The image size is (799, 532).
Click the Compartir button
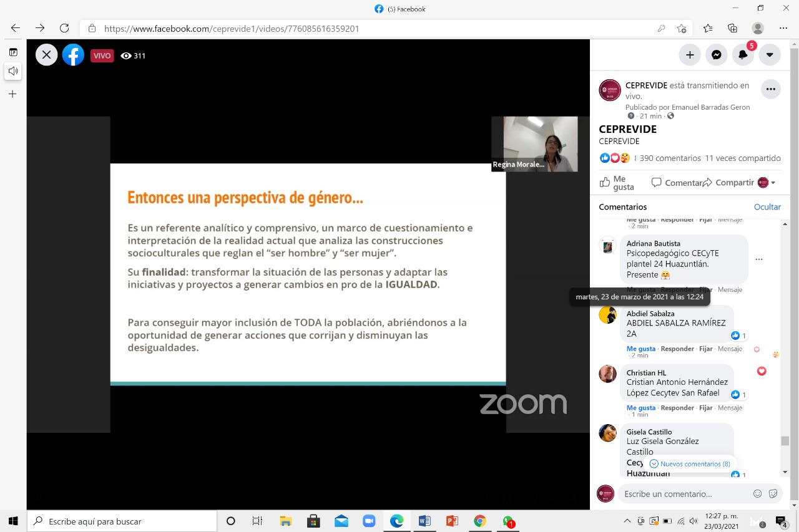728,183
